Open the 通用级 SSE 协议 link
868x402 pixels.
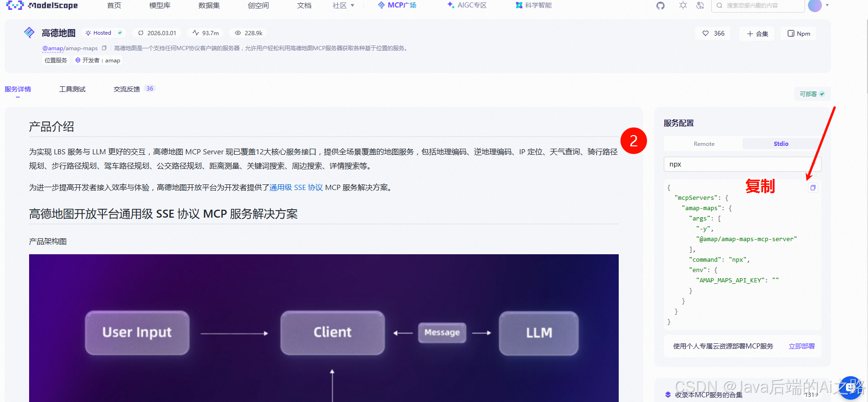(x=296, y=188)
